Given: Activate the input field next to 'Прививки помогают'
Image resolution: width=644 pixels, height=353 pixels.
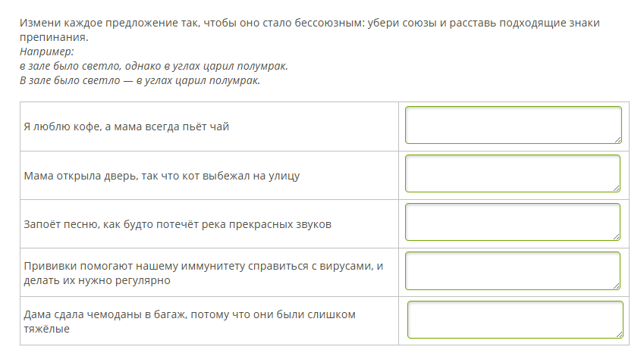Looking at the screenshot, I should (x=513, y=270).
